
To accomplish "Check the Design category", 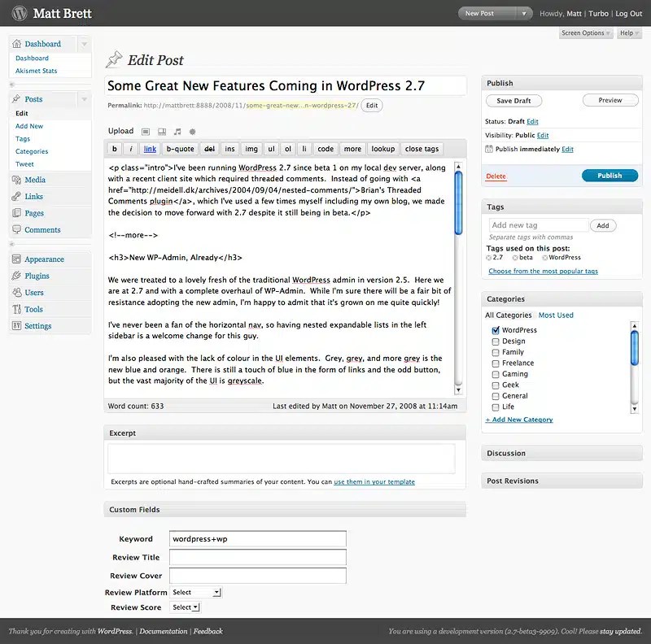I will point(496,342).
